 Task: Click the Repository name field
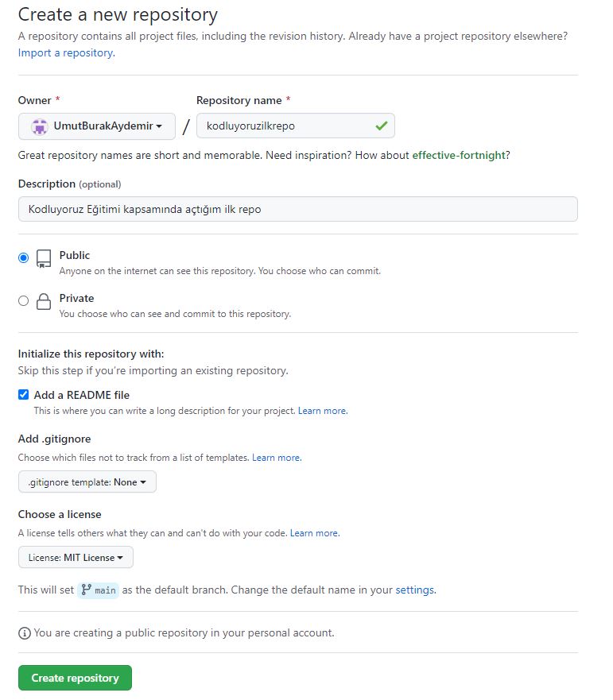(296, 126)
